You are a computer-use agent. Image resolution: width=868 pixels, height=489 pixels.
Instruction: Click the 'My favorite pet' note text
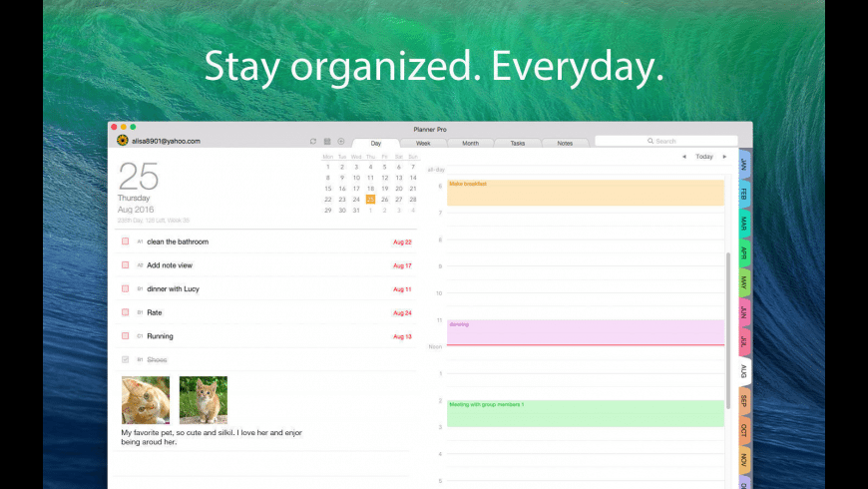coord(212,437)
